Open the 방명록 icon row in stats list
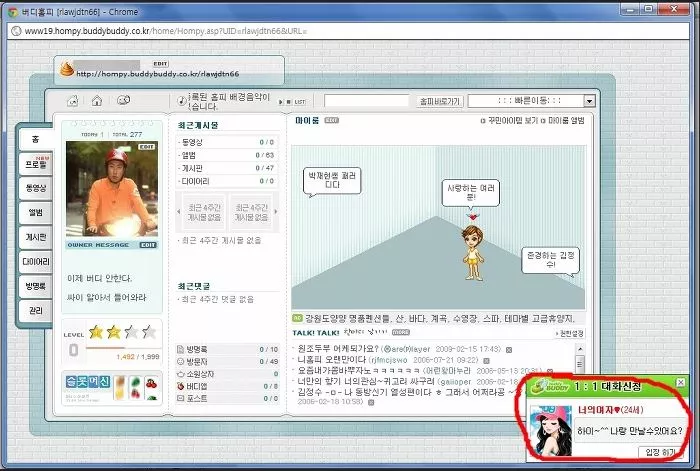The width and height of the screenshot is (700, 471). (x=227, y=349)
